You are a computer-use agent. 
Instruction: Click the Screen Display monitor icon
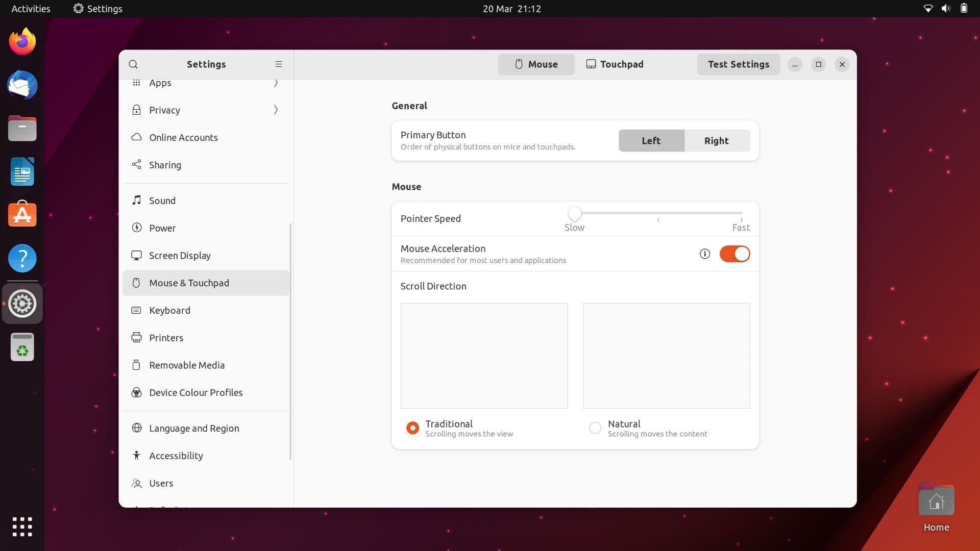click(136, 255)
